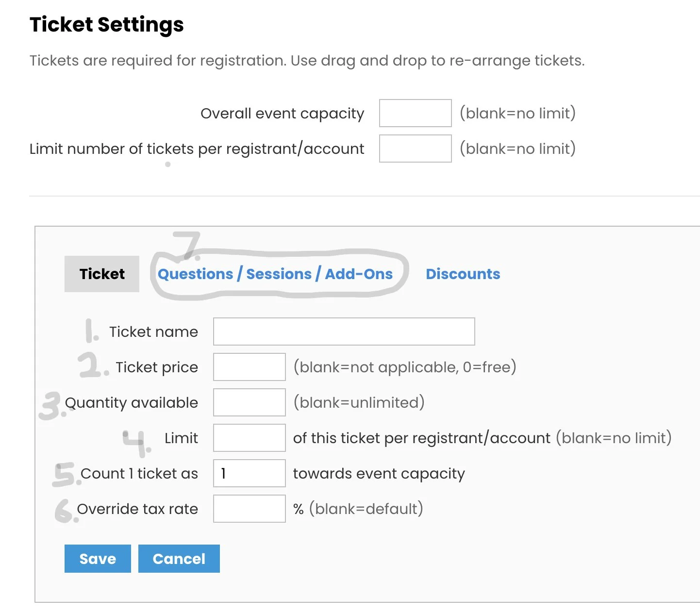Open the Questions / Sessions / Add-Ons tab

[x=275, y=274]
